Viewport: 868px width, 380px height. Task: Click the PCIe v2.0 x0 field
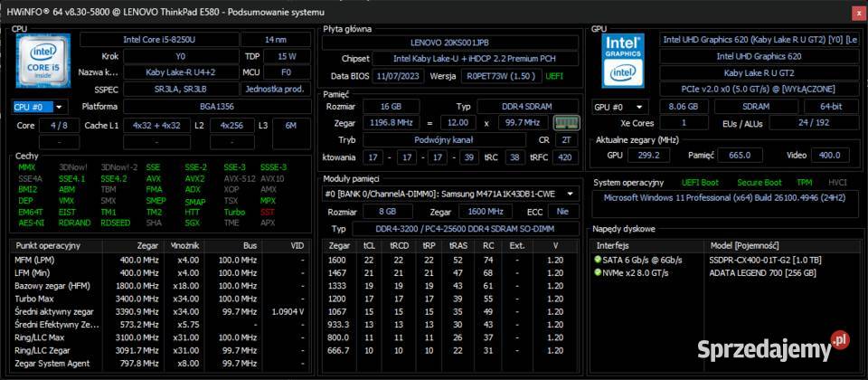tap(759, 89)
